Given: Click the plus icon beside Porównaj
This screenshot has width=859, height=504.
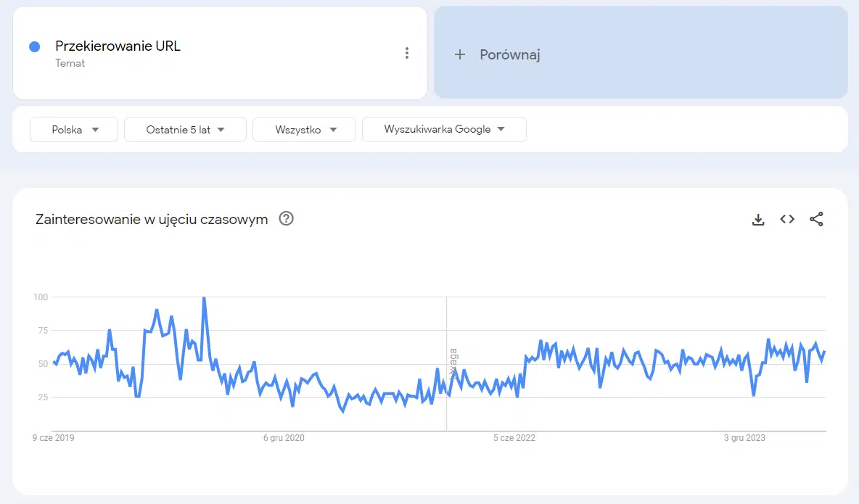Looking at the screenshot, I should click(459, 54).
